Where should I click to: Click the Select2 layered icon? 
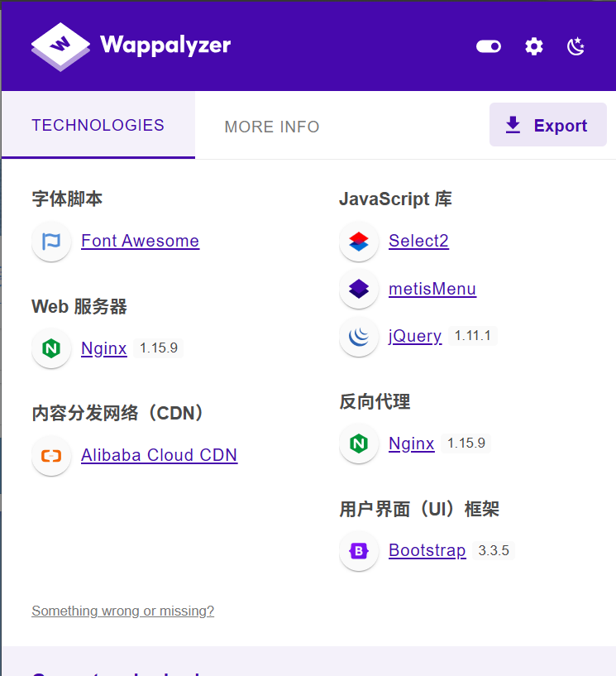pyautogui.click(x=359, y=242)
